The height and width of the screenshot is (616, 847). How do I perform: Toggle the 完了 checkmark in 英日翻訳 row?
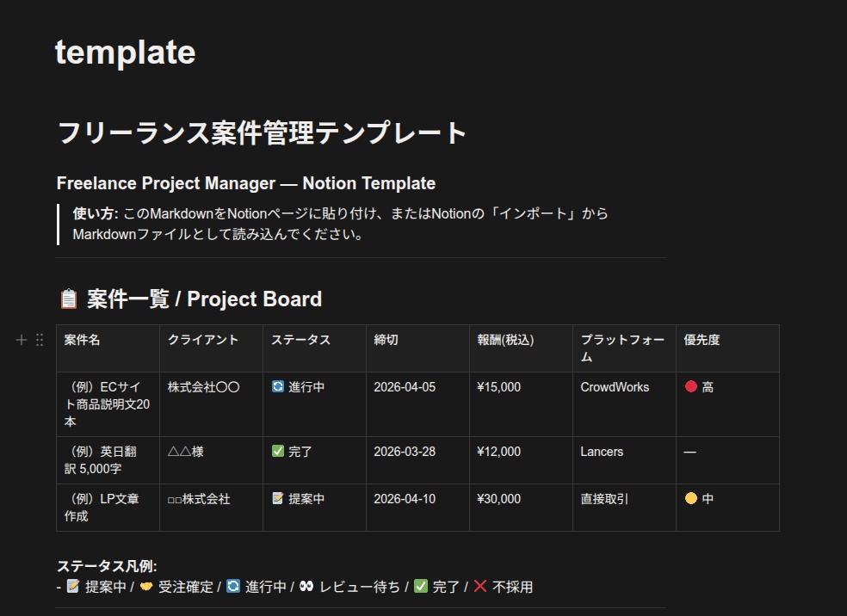point(276,451)
